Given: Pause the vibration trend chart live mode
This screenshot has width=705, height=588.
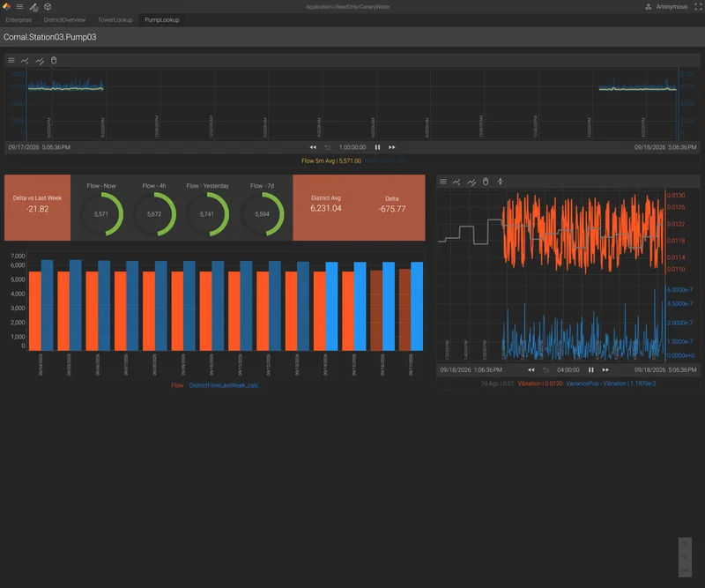Looking at the screenshot, I should (591, 369).
